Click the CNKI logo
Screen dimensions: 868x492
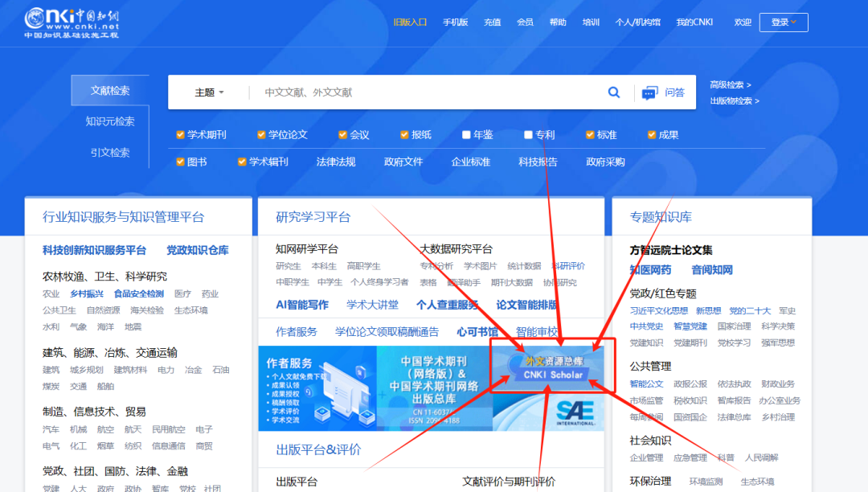[x=72, y=23]
